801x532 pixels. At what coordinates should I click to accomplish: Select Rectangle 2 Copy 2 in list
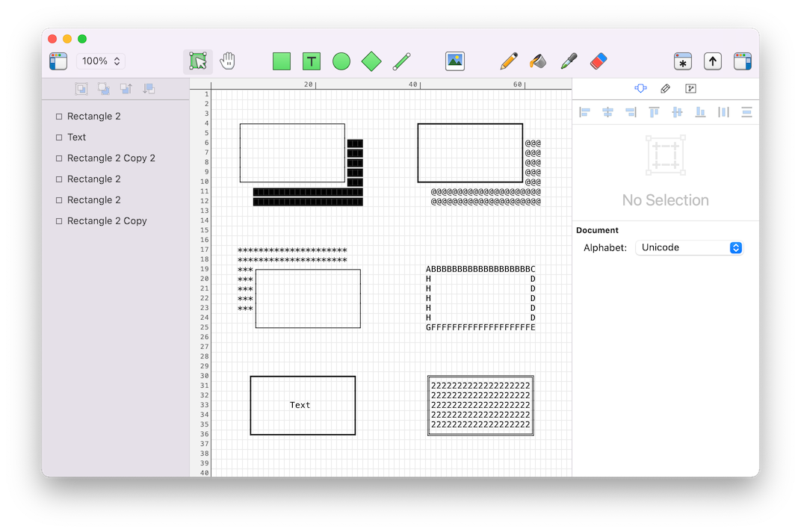tap(111, 158)
